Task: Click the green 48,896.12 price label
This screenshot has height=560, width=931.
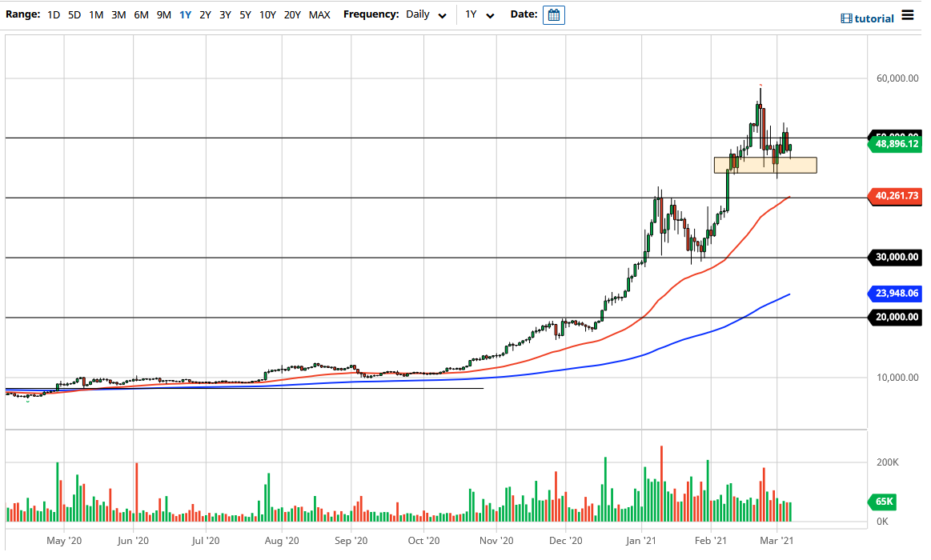Action: tap(894, 143)
